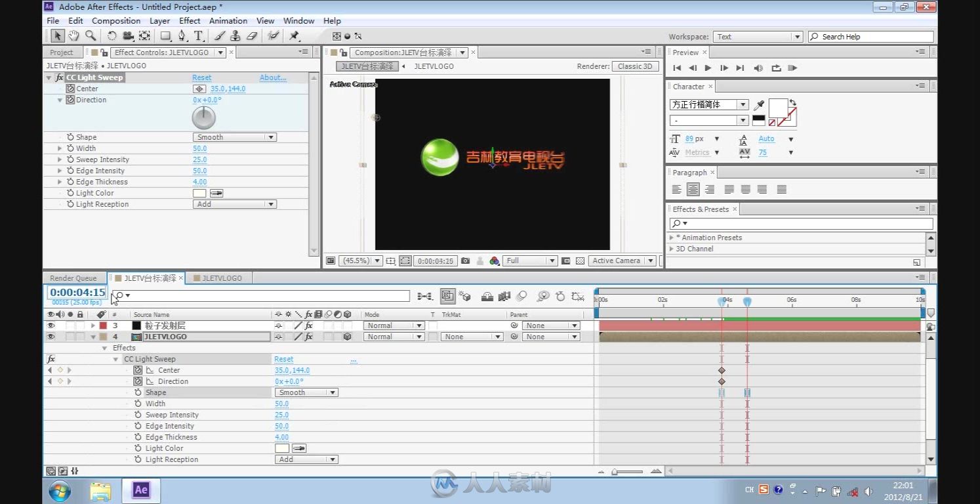The width and height of the screenshot is (980, 504).
Task: Open the Active Camera view dropdown
Action: coord(622,261)
